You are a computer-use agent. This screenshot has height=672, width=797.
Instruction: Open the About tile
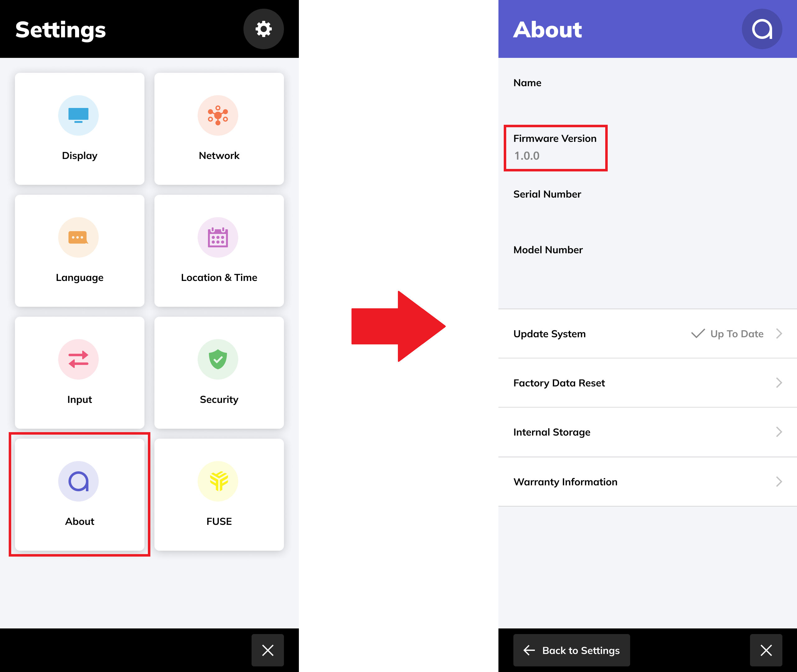pos(79,494)
